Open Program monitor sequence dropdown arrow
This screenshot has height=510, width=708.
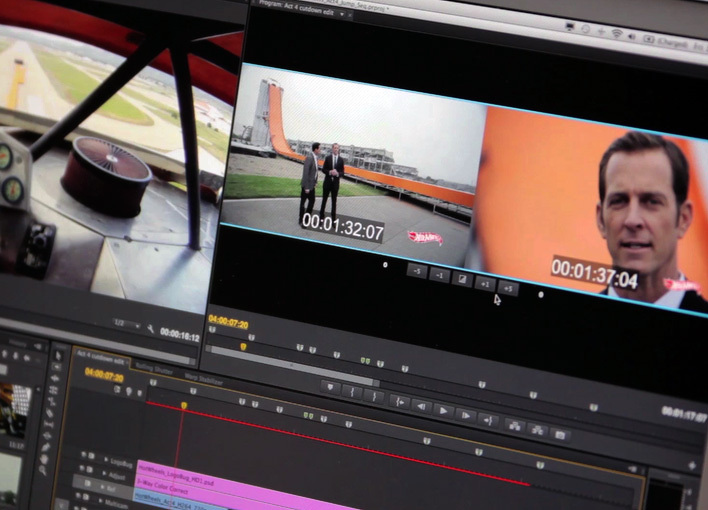click(342, 14)
